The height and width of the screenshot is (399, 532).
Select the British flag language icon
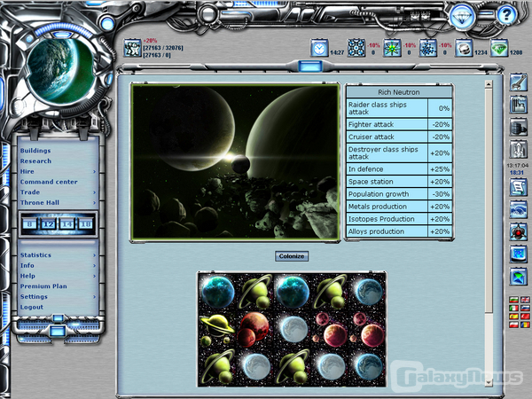(x=524, y=300)
